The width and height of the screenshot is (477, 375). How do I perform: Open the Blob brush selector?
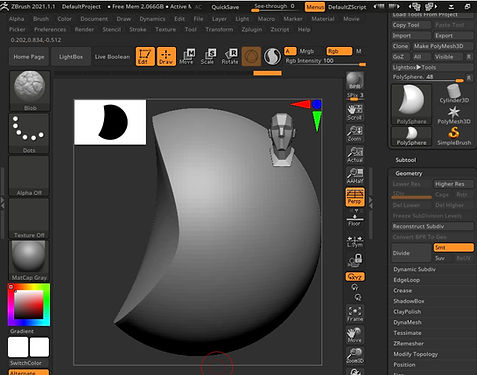30,91
